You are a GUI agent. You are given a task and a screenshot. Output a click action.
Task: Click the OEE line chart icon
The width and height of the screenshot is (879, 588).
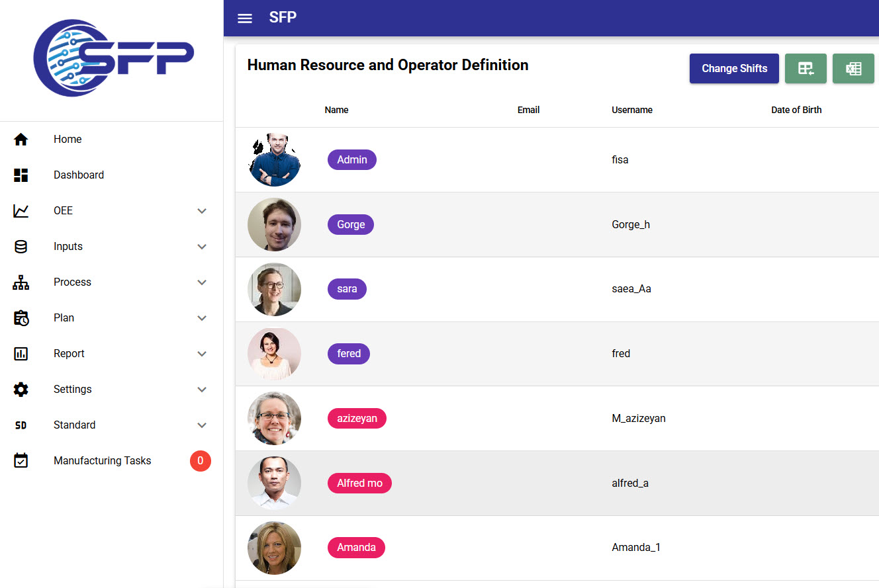[x=21, y=210]
